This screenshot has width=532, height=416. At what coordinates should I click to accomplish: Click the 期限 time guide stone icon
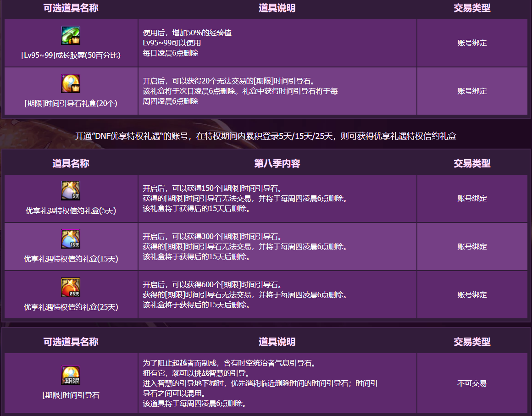pos(71,375)
